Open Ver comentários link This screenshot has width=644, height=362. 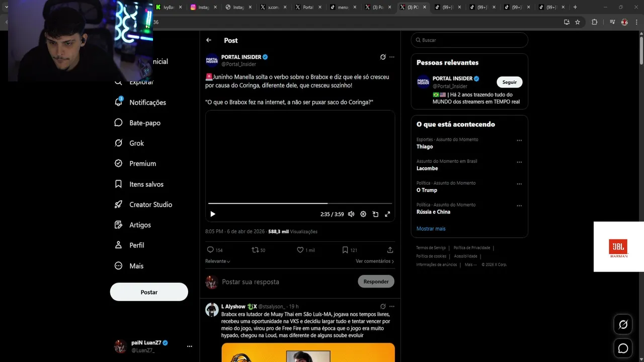coord(375,261)
